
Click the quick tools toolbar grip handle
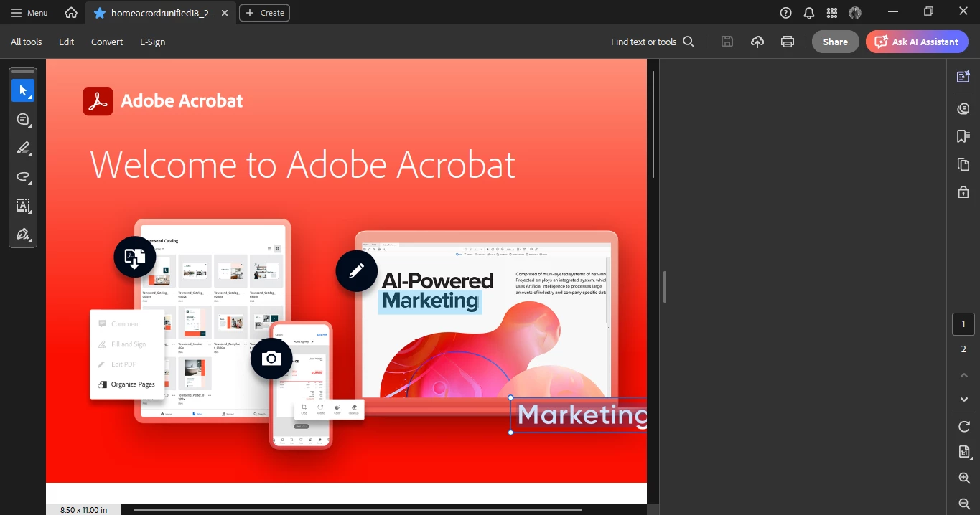pos(23,72)
